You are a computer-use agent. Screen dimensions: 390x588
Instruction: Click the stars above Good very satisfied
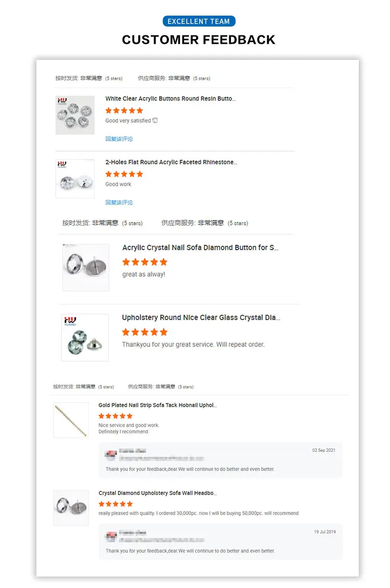(x=124, y=111)
